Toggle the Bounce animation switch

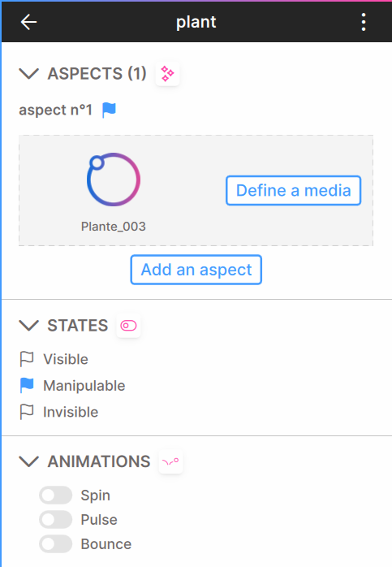pos(56,544)
